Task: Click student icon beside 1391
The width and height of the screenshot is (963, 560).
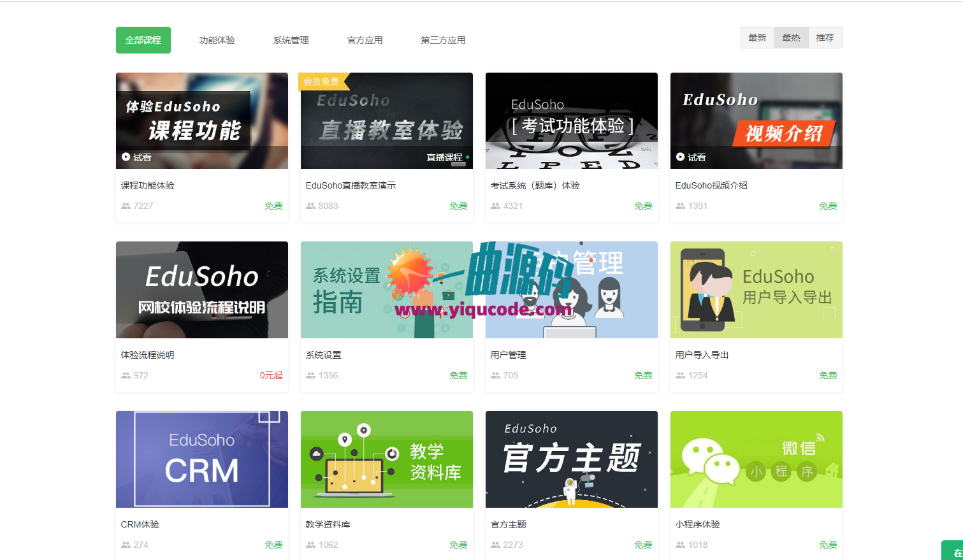Action: pos(680,206)
